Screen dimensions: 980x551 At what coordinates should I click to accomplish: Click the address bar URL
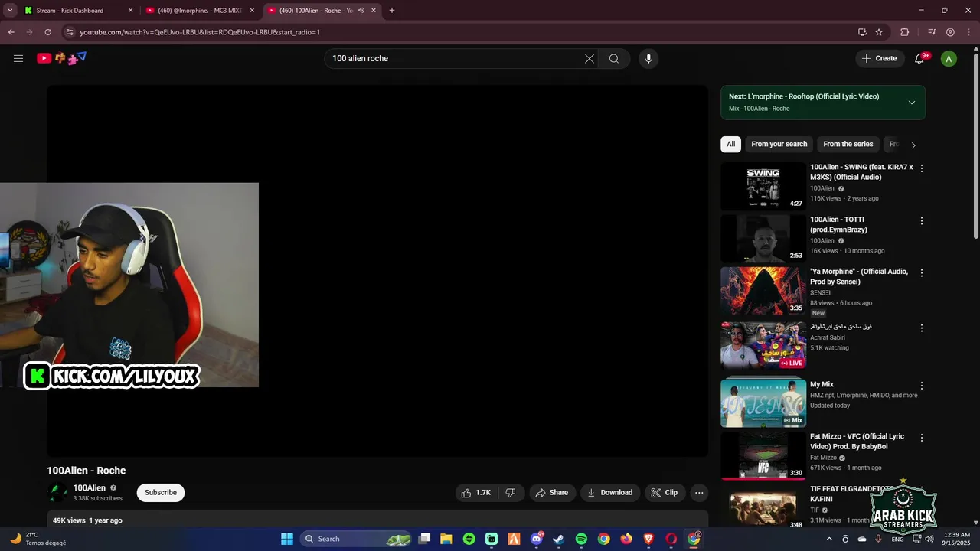tap(200, 32)
